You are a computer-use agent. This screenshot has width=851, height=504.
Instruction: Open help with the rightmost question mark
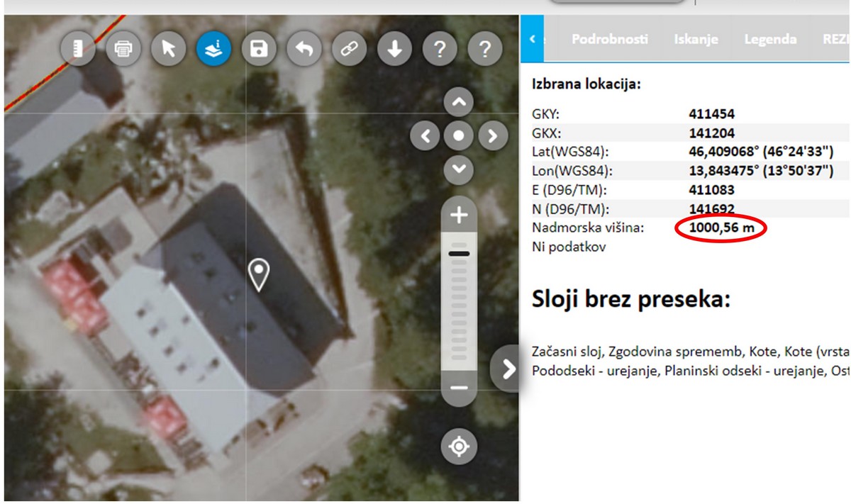pyautogui.click(x=485, y=49)
